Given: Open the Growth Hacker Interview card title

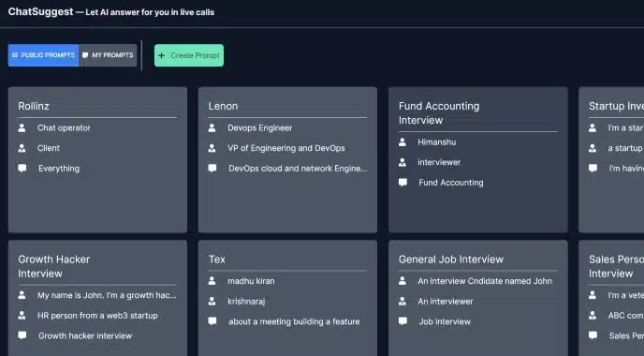Looking at the screenshot, I should (53, 266).
